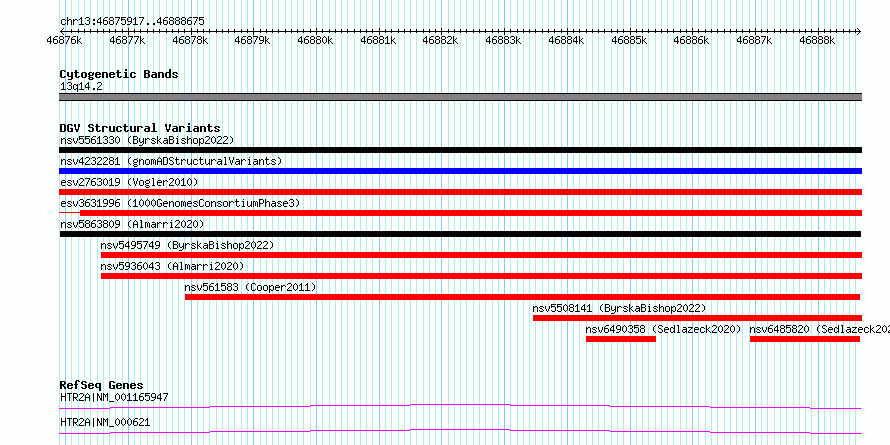
Task: Click the 46888k ruler tick label
Action: coord(817,40)
